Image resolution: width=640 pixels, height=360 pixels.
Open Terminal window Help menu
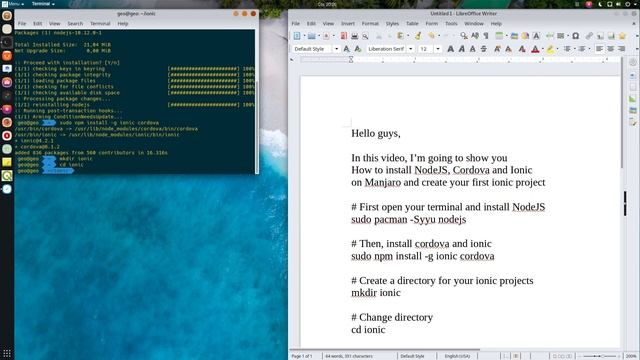123,24
